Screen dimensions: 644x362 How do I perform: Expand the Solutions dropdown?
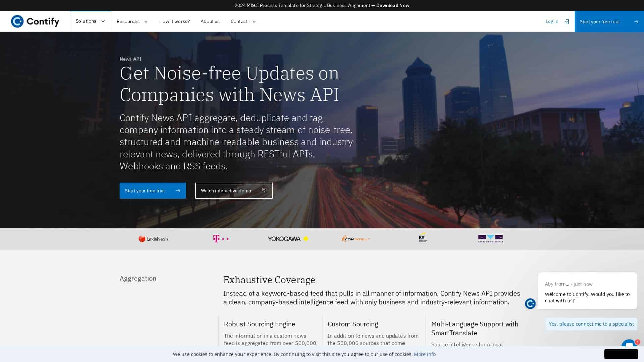pyautogui.click(x=90, y=21)
